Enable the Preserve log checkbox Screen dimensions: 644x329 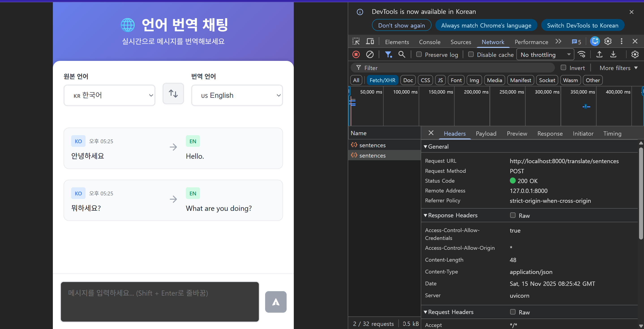419,54
